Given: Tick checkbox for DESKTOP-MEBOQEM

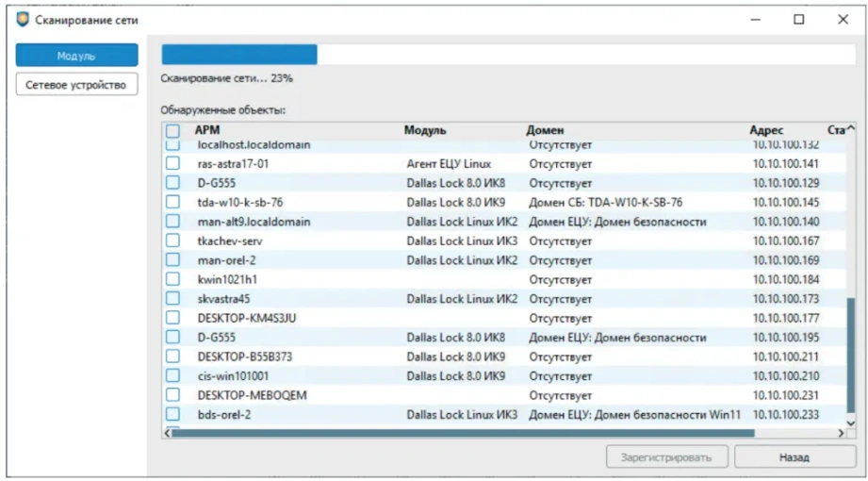Looking at the screenshot, I should pos(172,395).
